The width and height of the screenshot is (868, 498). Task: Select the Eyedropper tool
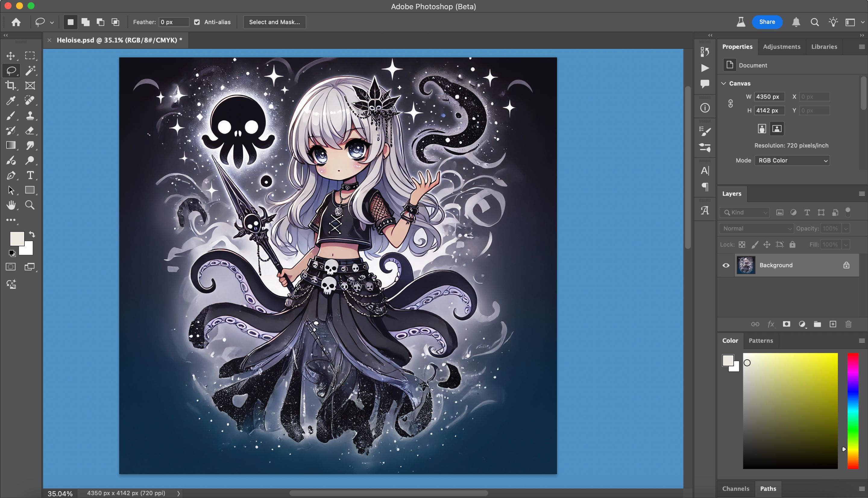tap(11, 101)
